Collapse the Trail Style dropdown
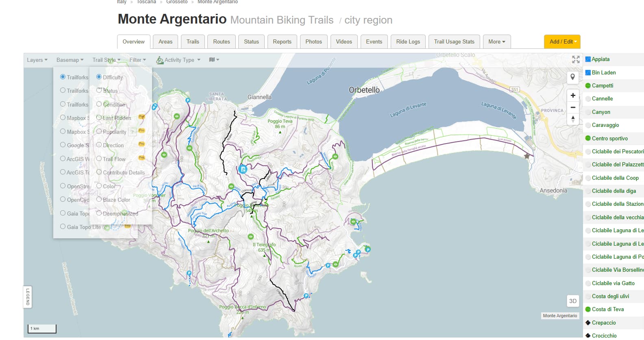 pos(106,60)
